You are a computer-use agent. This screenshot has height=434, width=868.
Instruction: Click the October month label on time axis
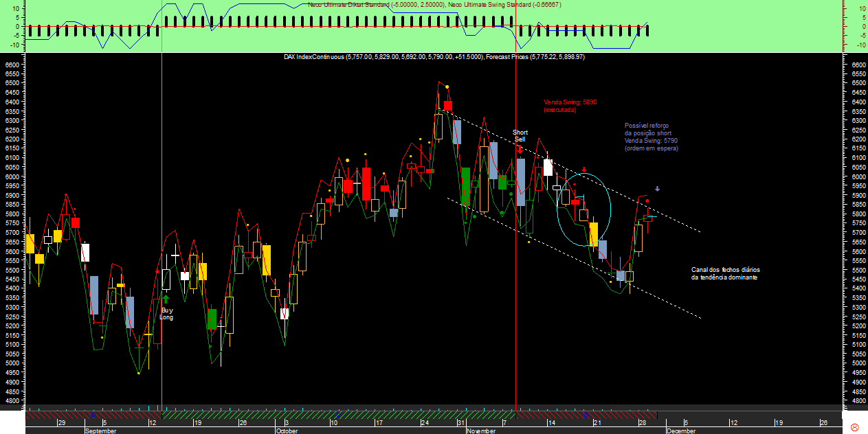pos(287,431)
